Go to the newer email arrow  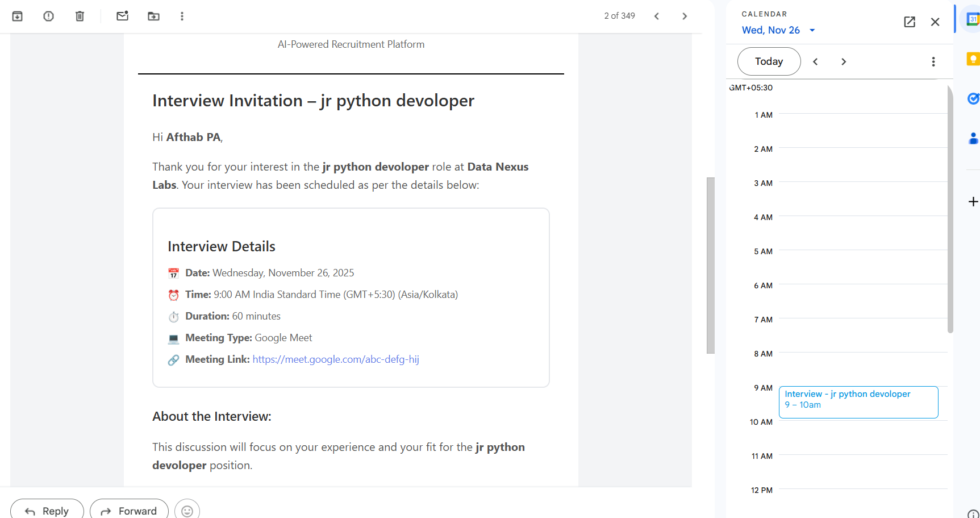[657, 16]
